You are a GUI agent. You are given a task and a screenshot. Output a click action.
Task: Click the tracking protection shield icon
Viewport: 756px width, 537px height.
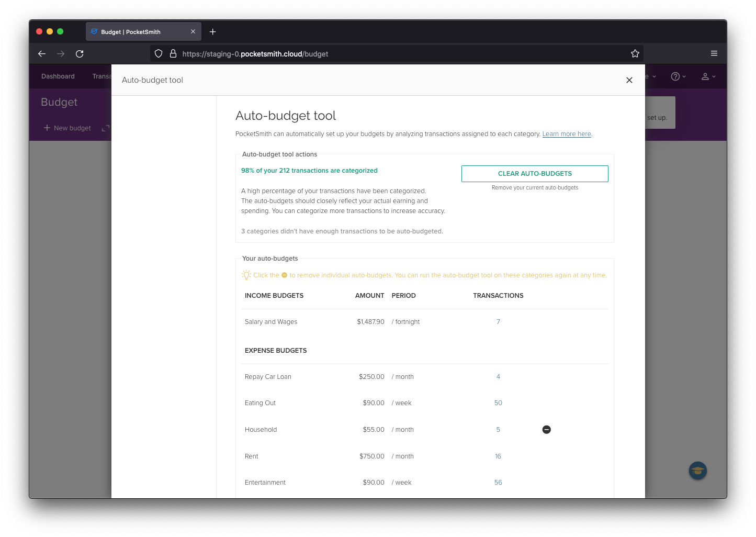tap(159, 53)
